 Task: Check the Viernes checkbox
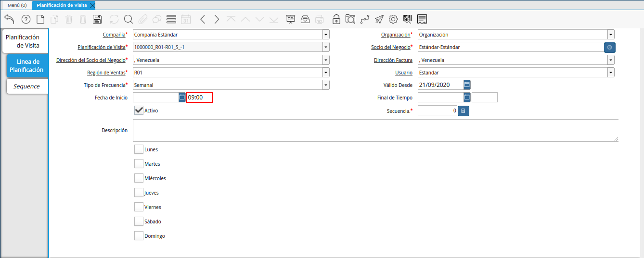(139, 207)
